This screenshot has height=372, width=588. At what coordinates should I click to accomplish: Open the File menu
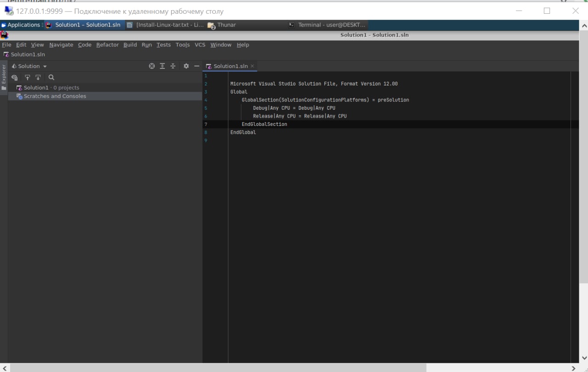click(6, 45)
